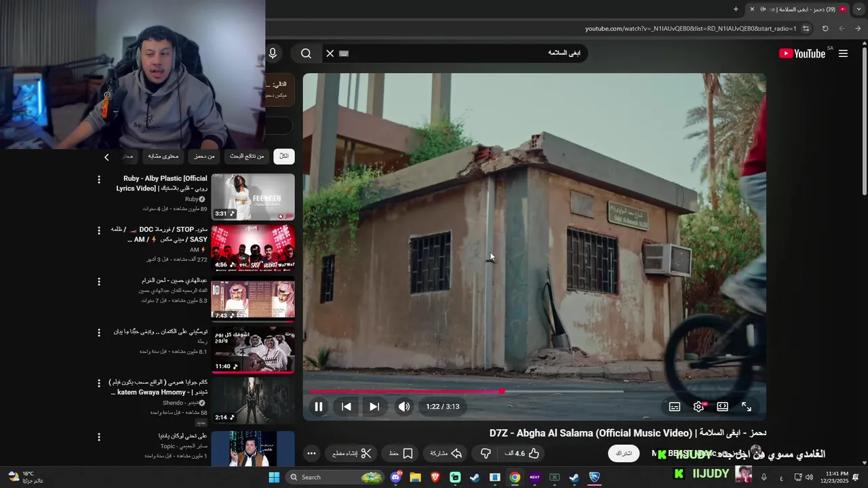Open options for على لحني لوكان يادنيا video
The width and height of the screenshot is (868, 488).
99,437
